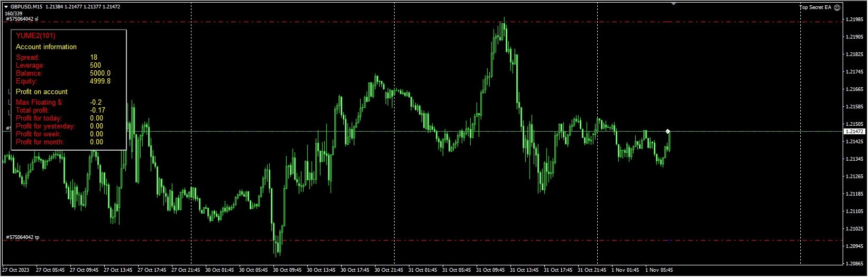This screenshot has width=868, height=277.
Task: Click the current price tag 1.21472
Action: [x=854, y=131]
